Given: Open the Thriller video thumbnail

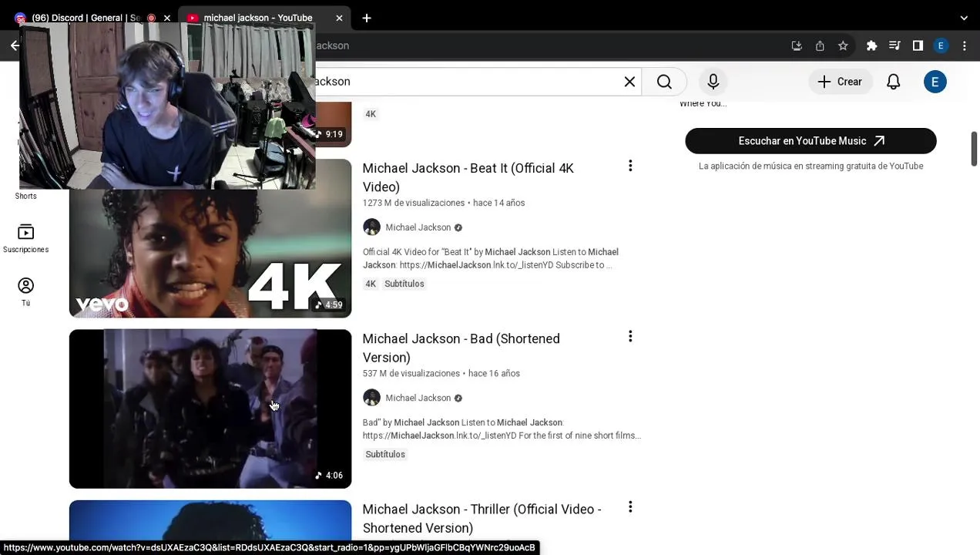Looking at the screenshot, I should tap(210, 520).
